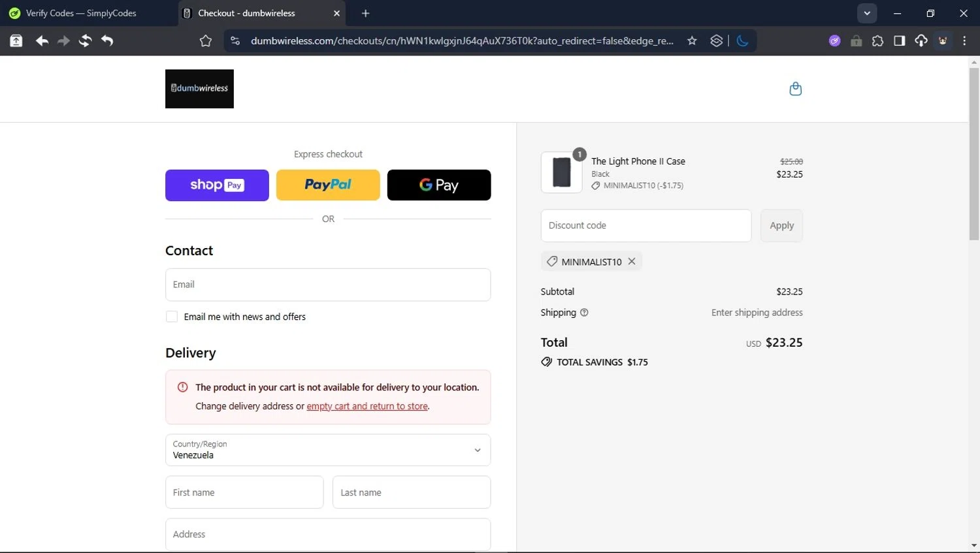The width and height of the screenshot is (980, 553).
Task: Click the scrollbar down arrow
Action: 974,546
